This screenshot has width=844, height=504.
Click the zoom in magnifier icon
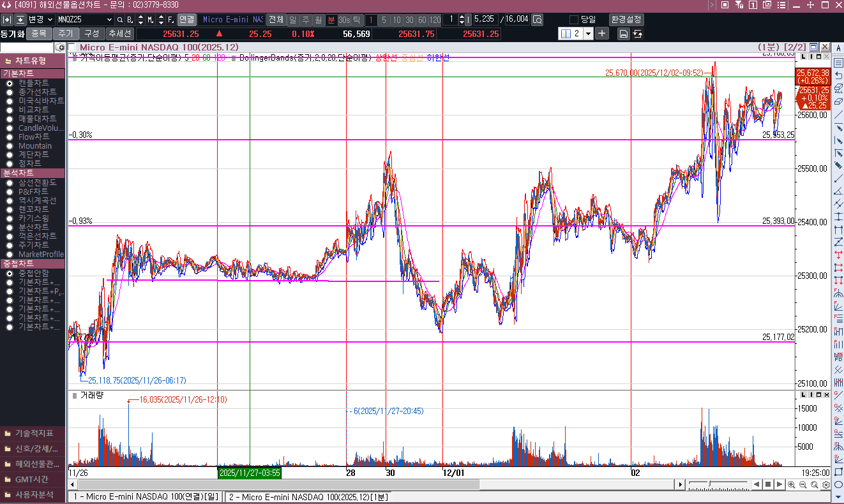[792, 485]
